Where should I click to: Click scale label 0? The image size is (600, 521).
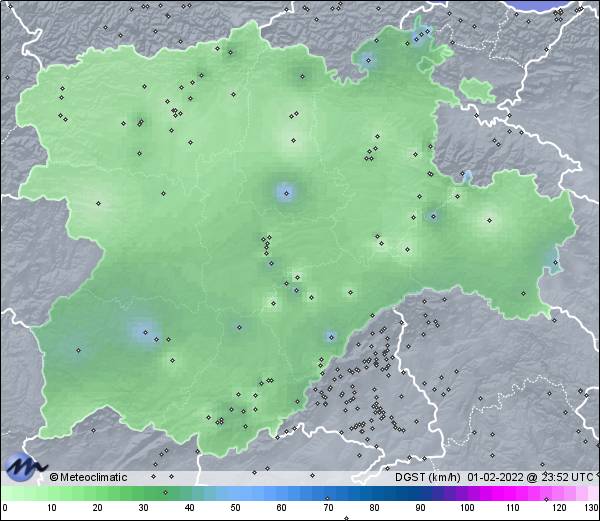tap(5, 508)
